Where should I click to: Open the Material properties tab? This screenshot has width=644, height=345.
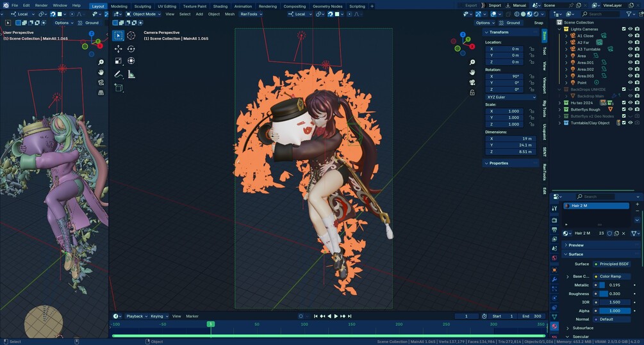click(554, 326)
